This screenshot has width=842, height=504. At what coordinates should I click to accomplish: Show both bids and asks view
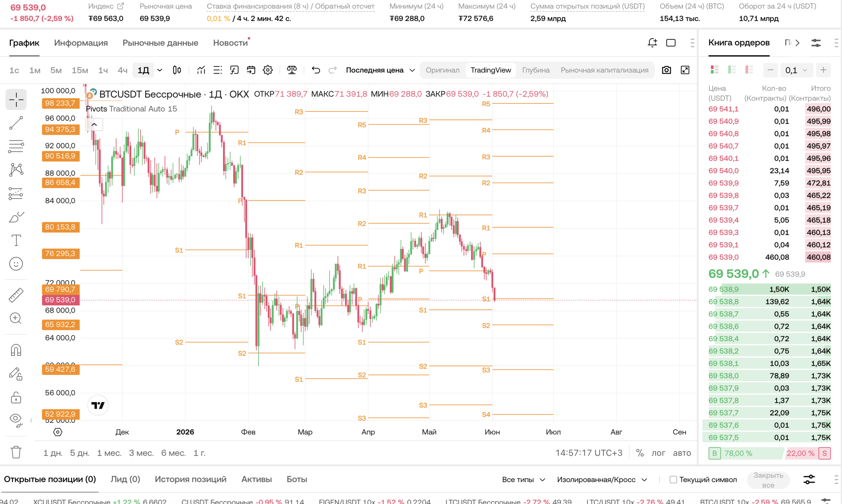715,70
